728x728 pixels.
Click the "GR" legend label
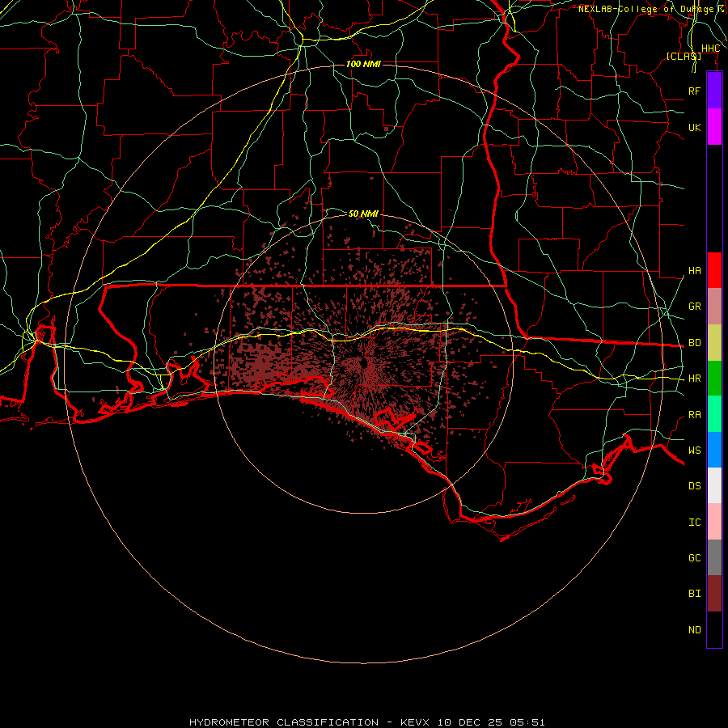pos(694,307)
